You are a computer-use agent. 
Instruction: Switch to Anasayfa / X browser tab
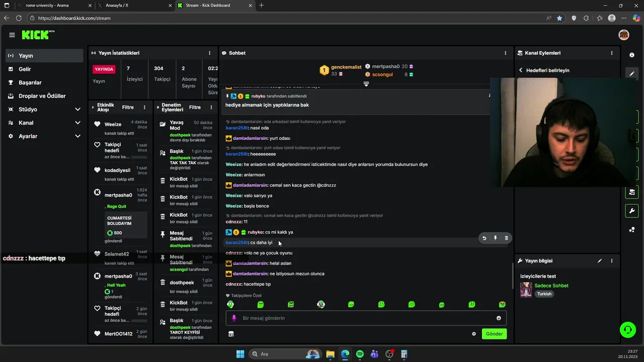point(133,5)
